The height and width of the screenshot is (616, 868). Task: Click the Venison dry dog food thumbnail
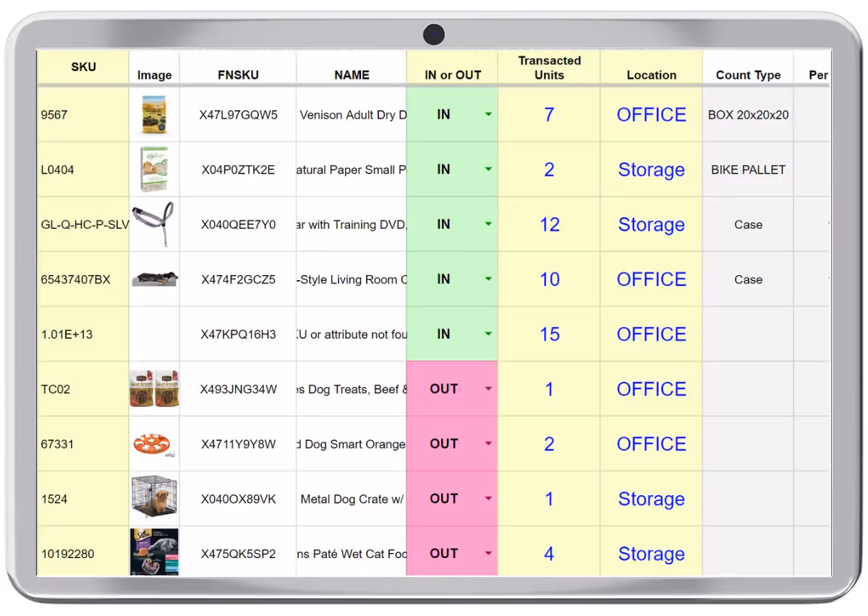(x=154, y=114)
